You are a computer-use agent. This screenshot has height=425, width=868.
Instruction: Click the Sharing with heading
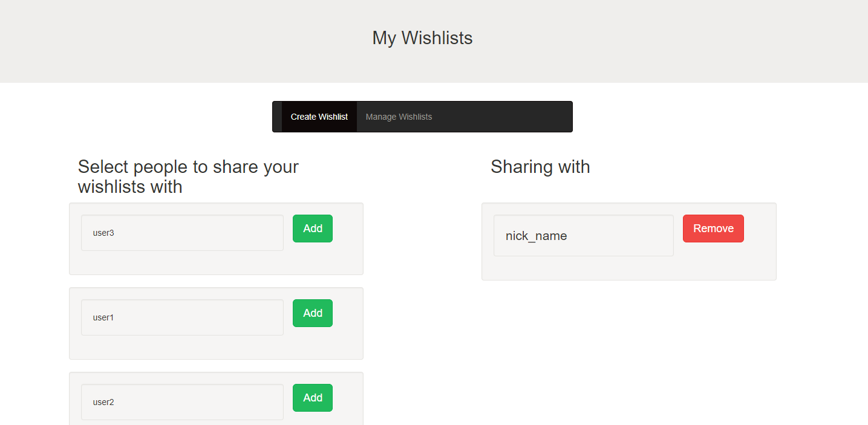pos(540,167)
